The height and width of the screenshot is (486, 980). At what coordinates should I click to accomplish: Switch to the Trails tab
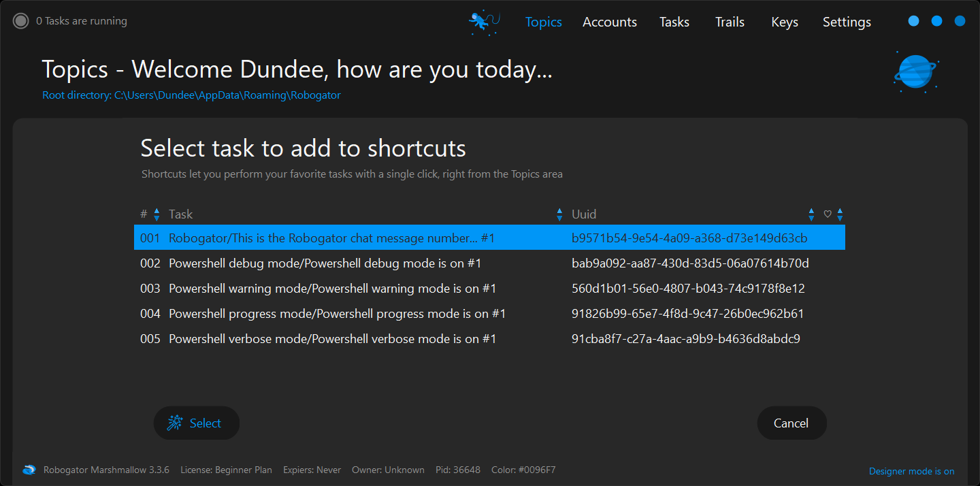coord(730,22)
